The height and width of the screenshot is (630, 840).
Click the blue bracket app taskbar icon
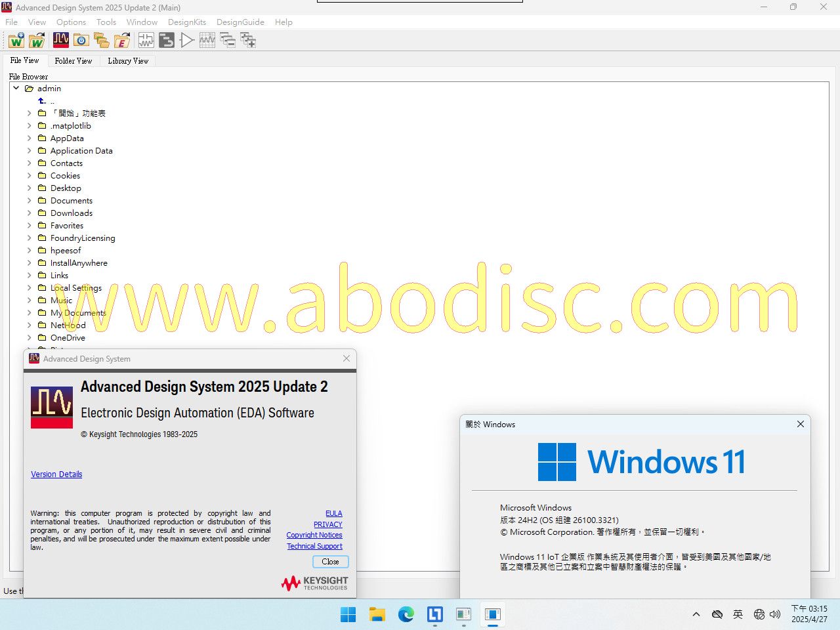point(434,614)
